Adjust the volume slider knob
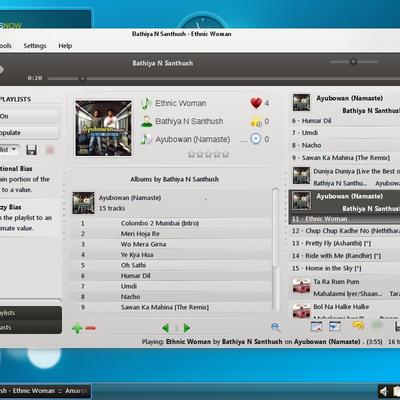This screenshot has width=400, height=400. pos(353,62)
